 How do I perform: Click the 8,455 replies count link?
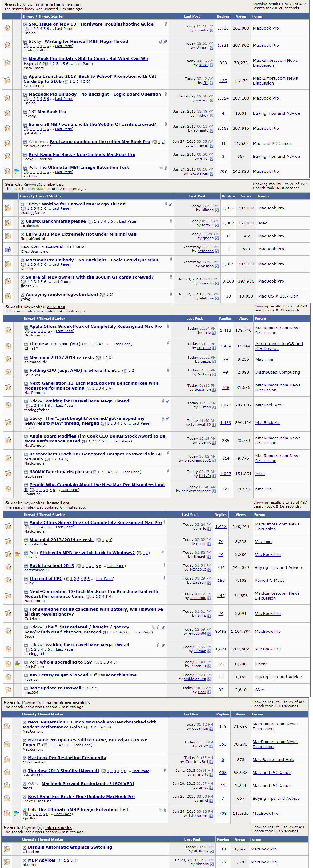[221, 632]
